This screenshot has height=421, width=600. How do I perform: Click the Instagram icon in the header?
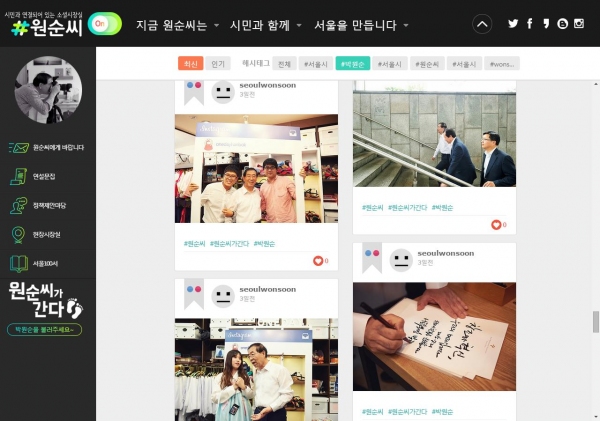(579, 24)
